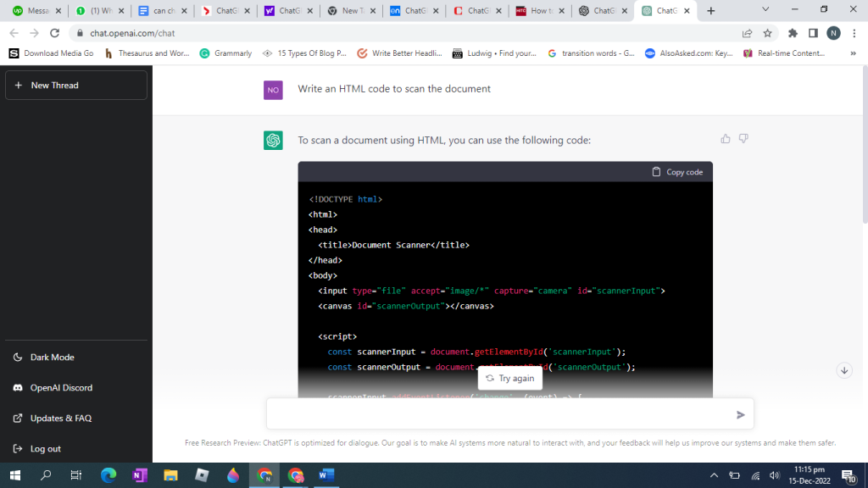Image resolution: width=868 pixels, height=488 pixels.
Task: Click the Copy code button
Action: pyautogui.click(x=677, y=172)
